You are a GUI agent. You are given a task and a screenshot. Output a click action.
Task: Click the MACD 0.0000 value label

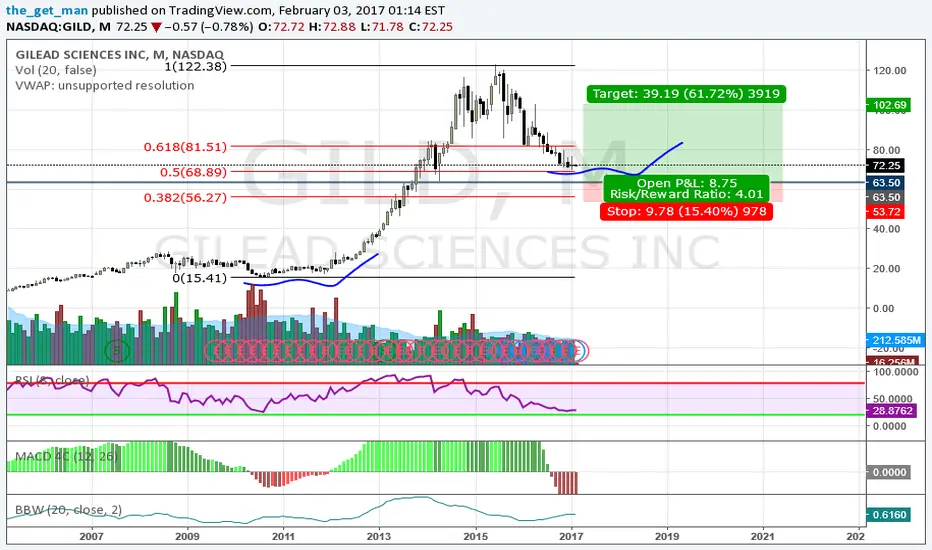coord(888,472)
